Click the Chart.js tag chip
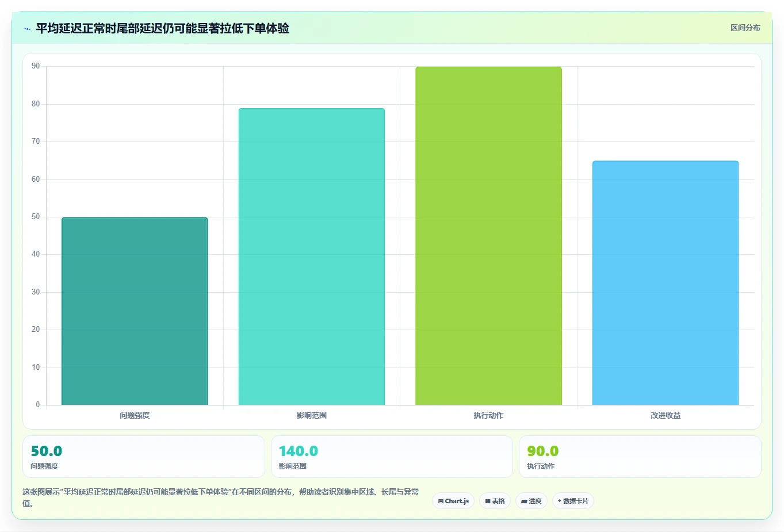 [x=453, y=501]
